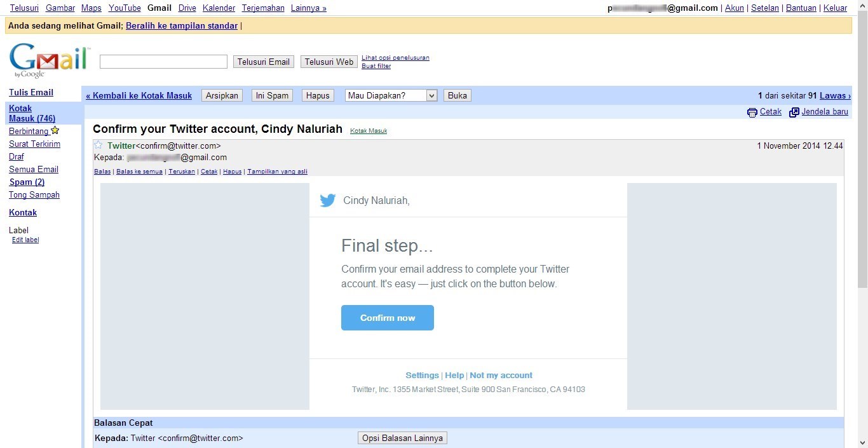The height and width of the screenshot is (448, 868).
Task: Switch to Gmail in the top bar
Action: pyautogui.click(x=159, y=8)
